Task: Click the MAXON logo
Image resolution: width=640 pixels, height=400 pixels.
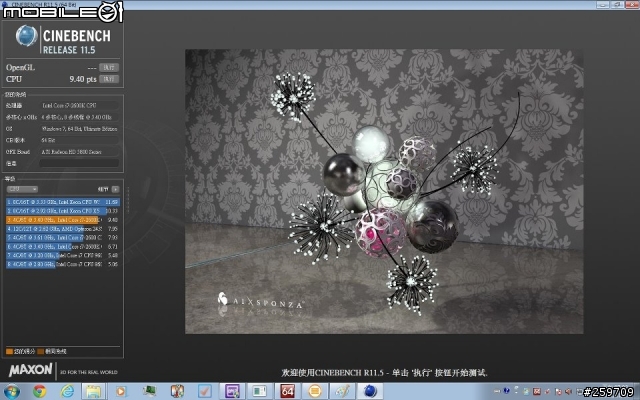Action: click(31, 370)
